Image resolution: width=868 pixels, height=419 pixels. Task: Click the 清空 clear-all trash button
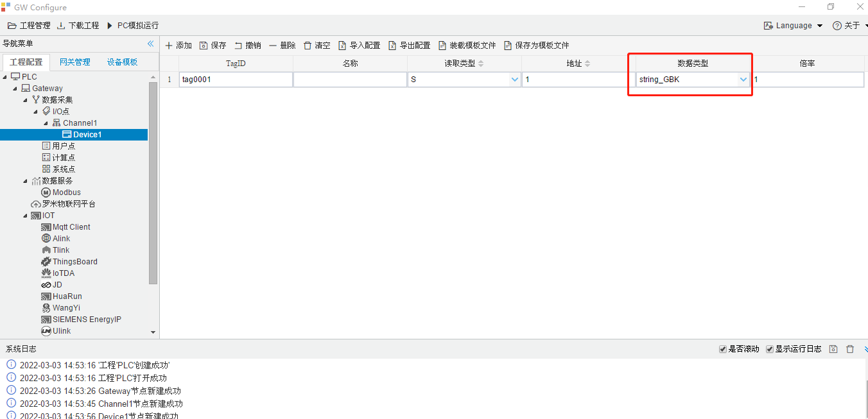click(317, 46)
